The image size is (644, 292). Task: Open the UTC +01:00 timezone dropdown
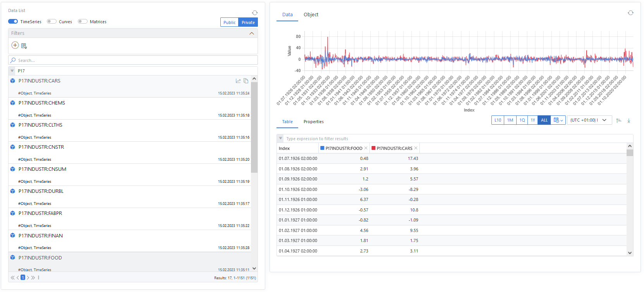click(589, 120)
